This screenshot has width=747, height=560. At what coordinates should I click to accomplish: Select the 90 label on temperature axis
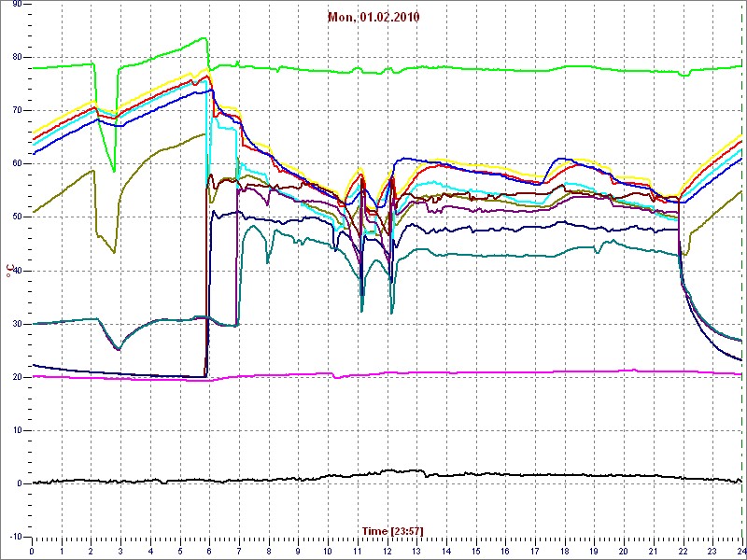pos(17,4)
